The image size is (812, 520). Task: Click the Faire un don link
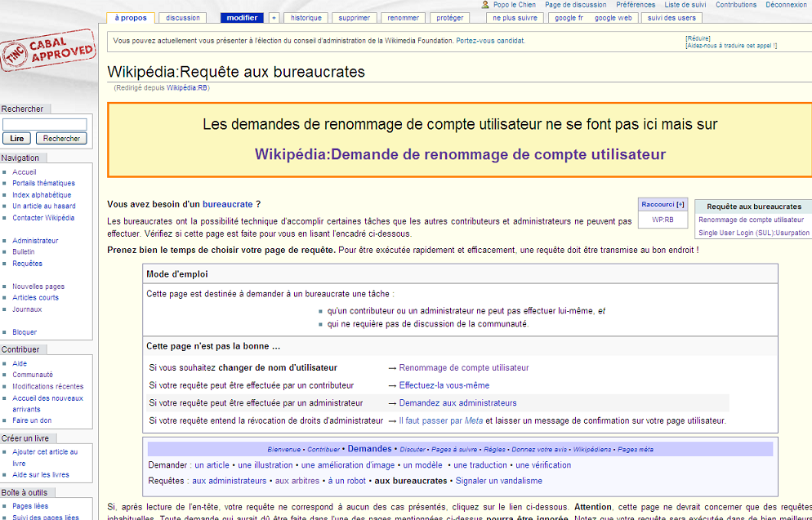pos(32,420)
